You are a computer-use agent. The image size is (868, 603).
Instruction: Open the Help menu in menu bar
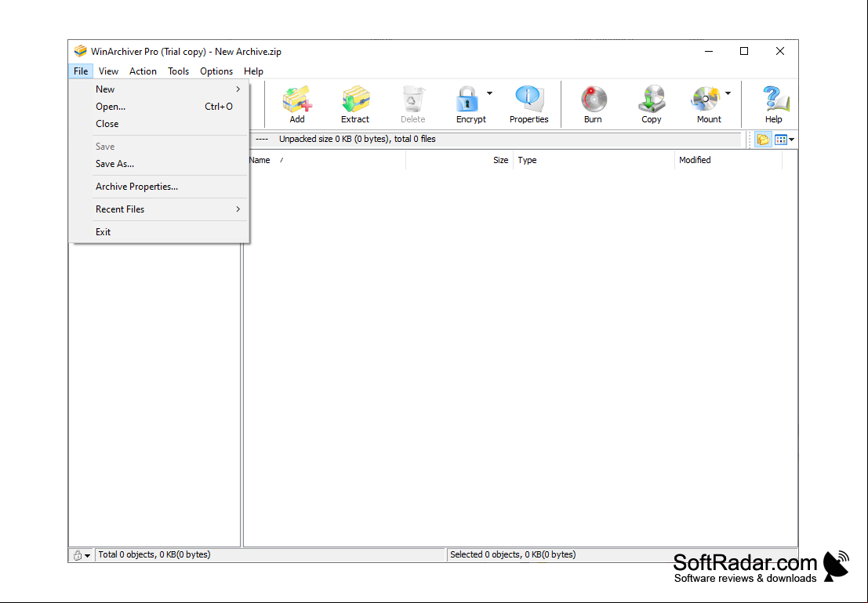[x=253, y=71]
